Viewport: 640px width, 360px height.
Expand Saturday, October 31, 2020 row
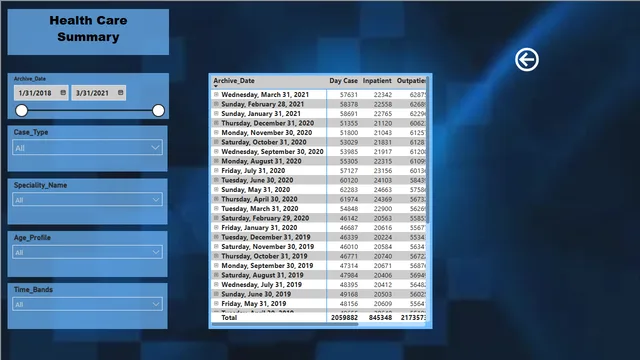tap(216, 142)
